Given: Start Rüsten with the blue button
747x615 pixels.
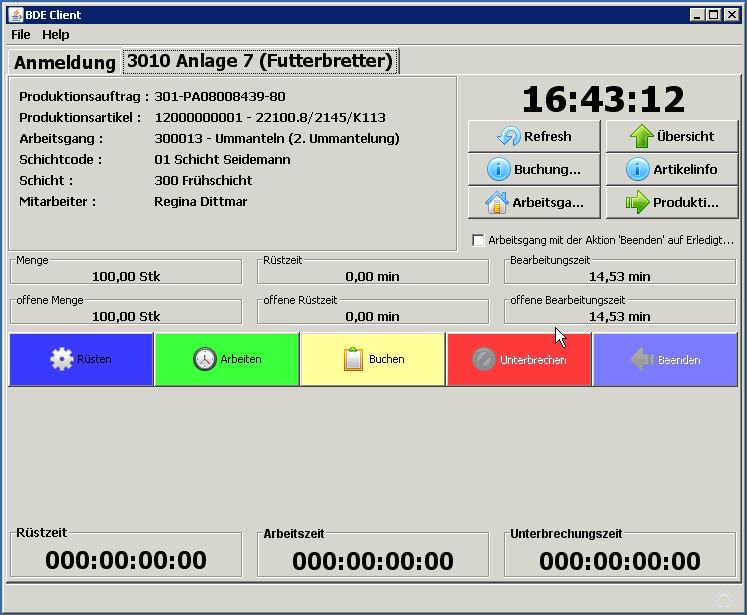Looking at the screenshot, I should coord(81,360).
